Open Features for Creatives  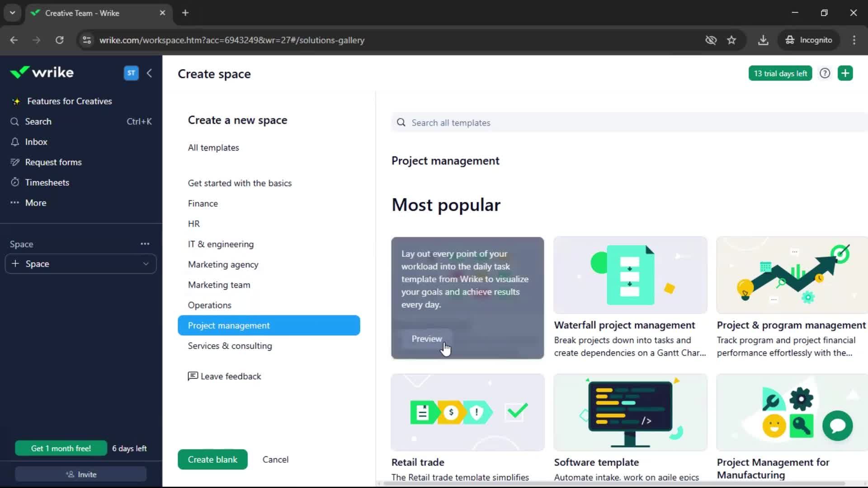[69, 101]
